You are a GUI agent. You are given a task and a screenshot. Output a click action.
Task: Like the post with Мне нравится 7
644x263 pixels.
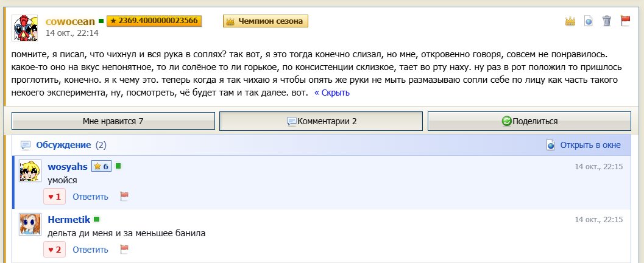click(113, 121)
